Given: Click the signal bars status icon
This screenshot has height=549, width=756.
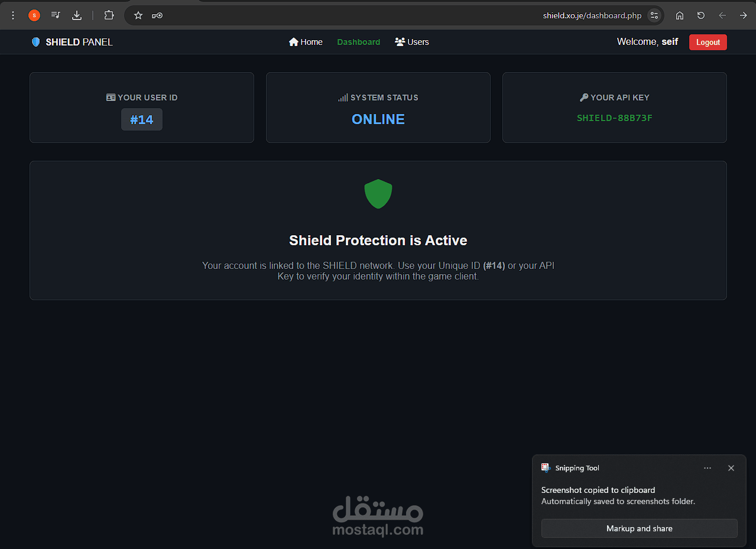Looking at the screenshot, I should 343,98.
